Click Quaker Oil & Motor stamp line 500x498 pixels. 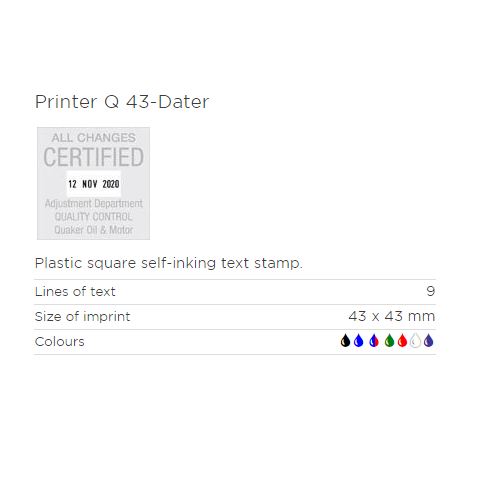click(x=93, y=230)
